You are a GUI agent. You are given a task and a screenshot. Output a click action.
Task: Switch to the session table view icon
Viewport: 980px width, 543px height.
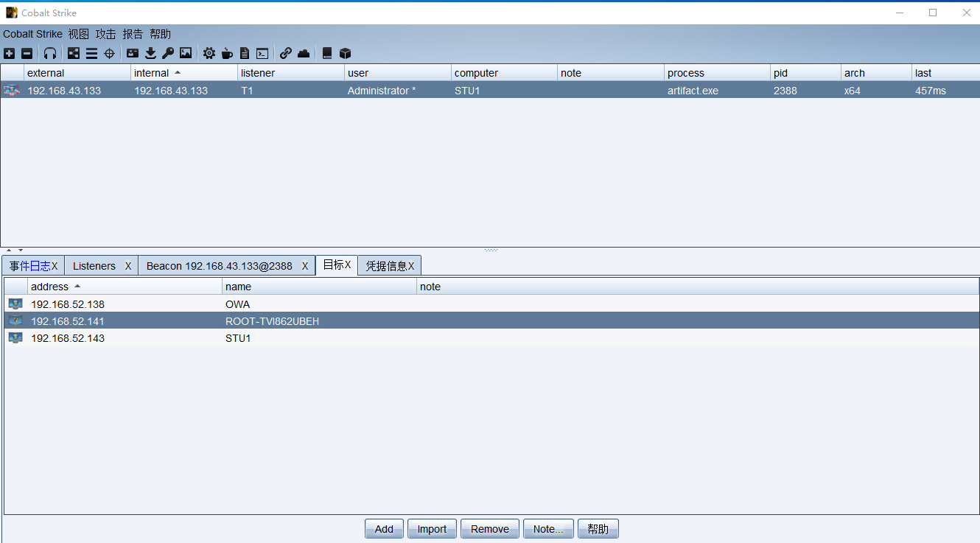[x=91, y=53]
